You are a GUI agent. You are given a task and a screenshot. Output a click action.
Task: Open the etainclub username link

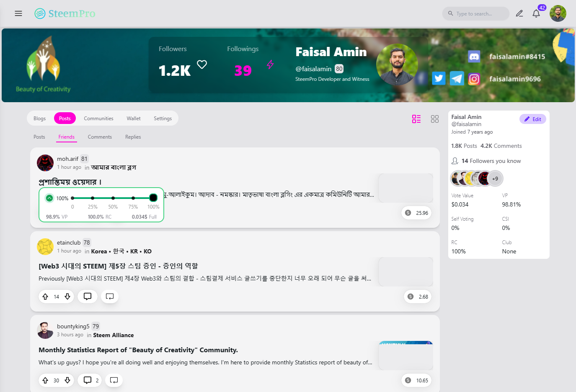point(69,242)
